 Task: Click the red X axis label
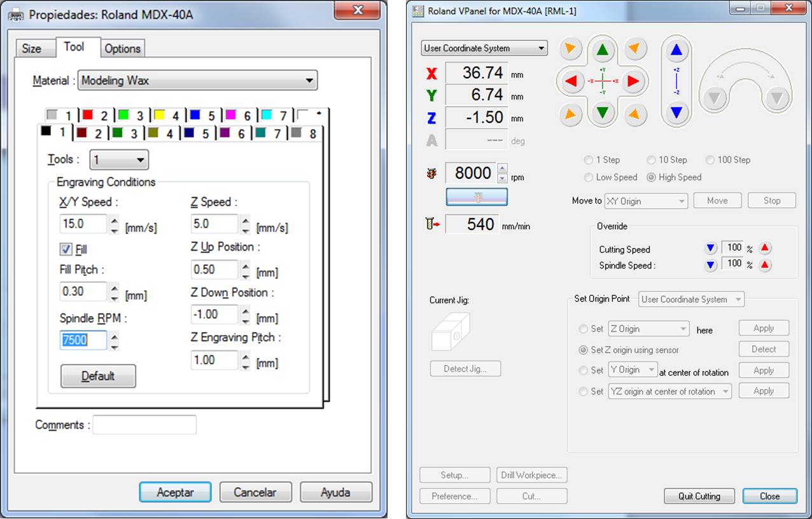(431, 74)
